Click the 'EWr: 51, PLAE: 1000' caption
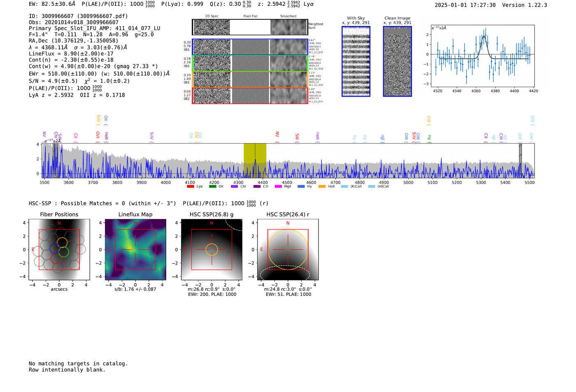The height and width of the screenshot is (392, 576). point(288,295)
